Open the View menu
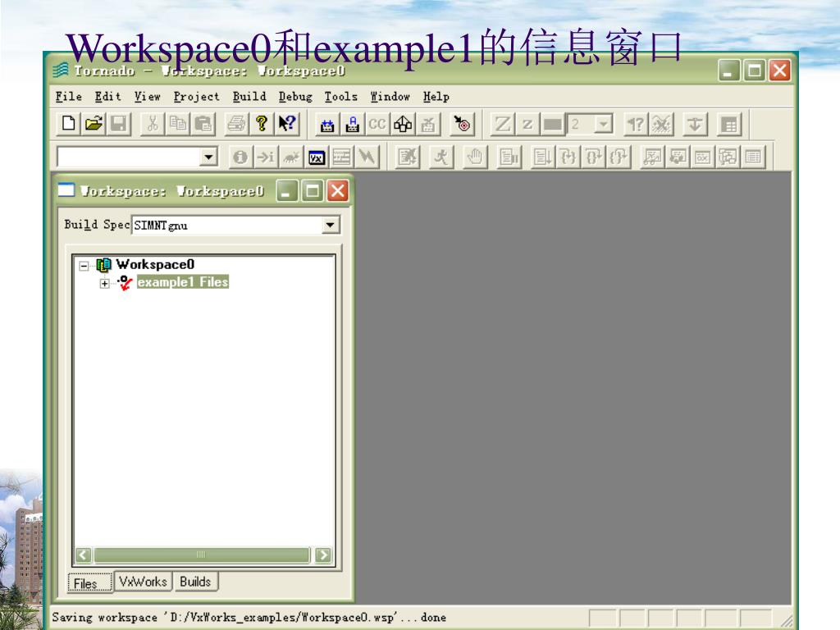 click(x=148, y=97)
